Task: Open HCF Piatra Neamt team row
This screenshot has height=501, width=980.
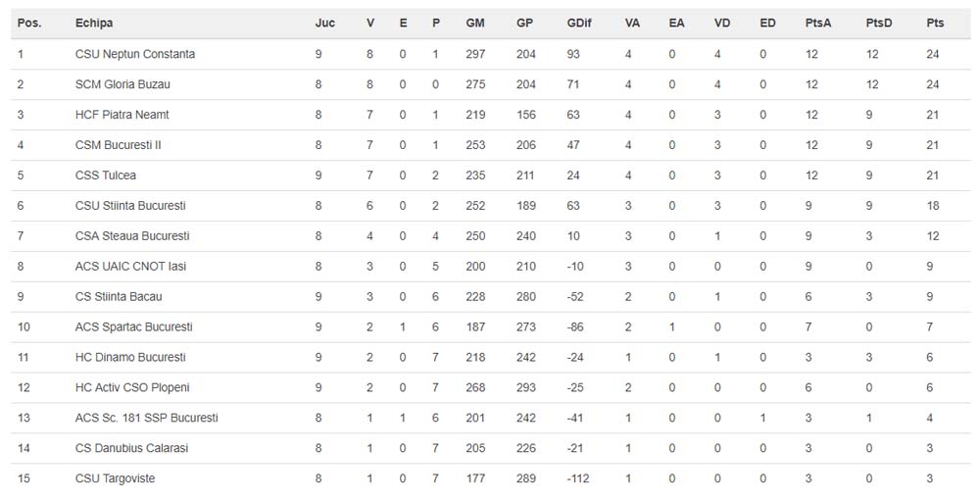Action: pyautogui.click(x=122, y=115)
